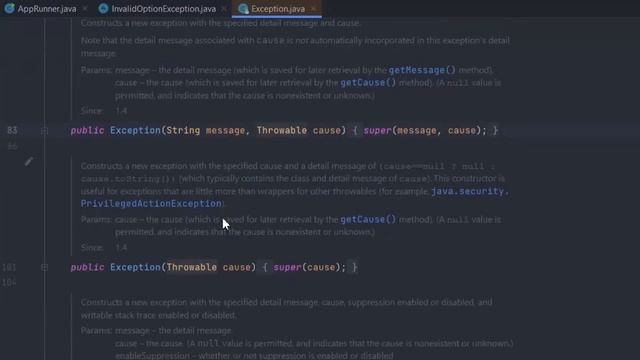Follow the getCause() link above line 101
Screen dimensions: 640x360
(x=368, y=220)
